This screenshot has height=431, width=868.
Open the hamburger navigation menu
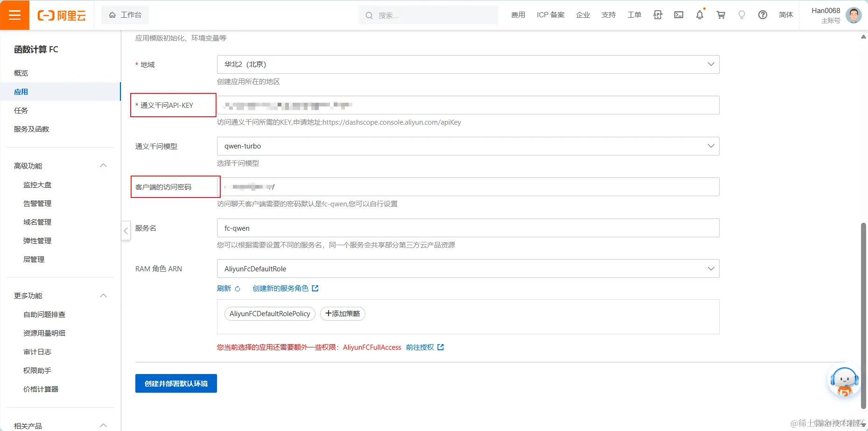14,15
